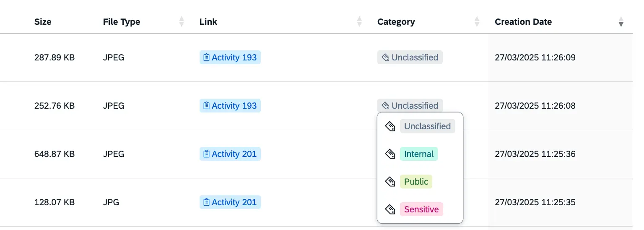Sort by File Type column arrows

182,21
